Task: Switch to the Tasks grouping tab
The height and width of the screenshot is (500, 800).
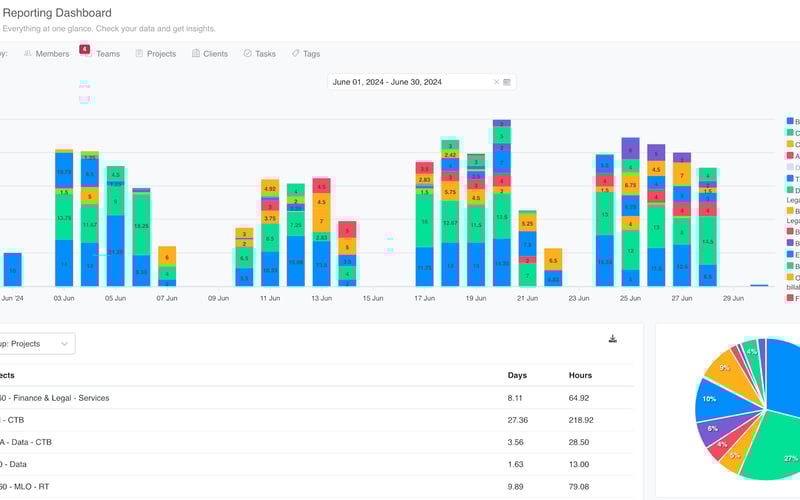Action: click(260, 54)
